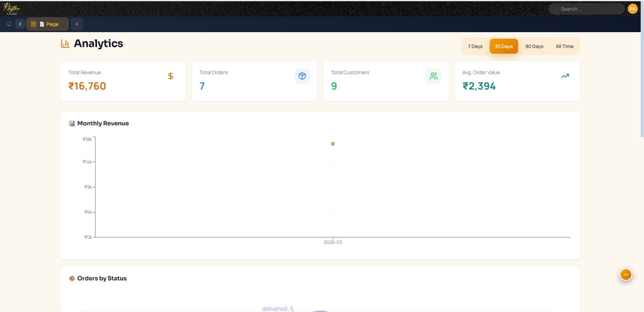
Task: Click the Monthly Revenue heading
Action: pos(103,123)
